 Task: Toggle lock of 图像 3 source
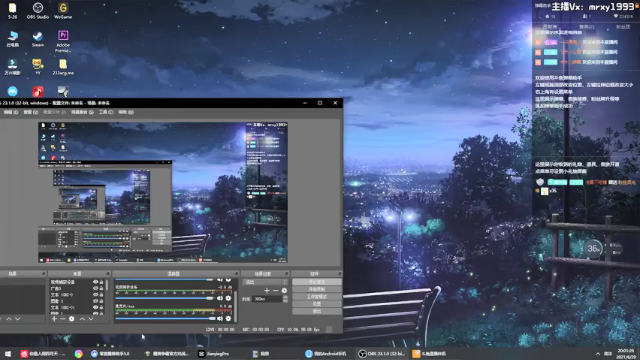(x=101, y=301)
